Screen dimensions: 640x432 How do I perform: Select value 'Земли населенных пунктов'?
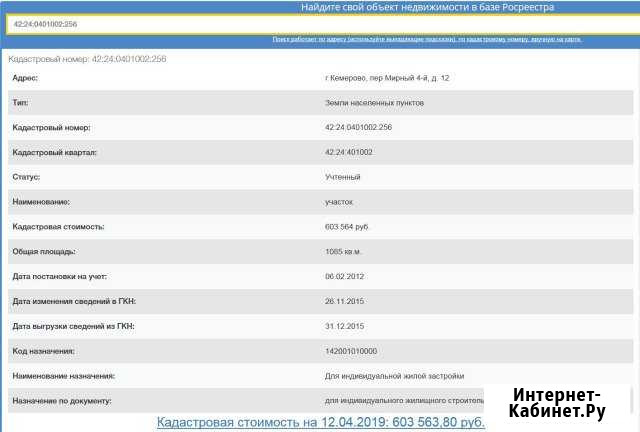[374, 103]
